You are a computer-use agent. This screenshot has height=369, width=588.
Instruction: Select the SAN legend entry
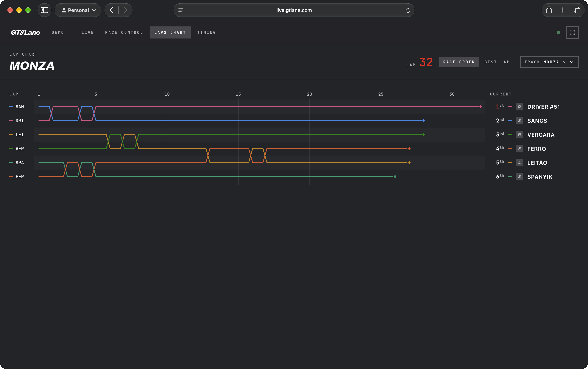[x=17, y=107]
